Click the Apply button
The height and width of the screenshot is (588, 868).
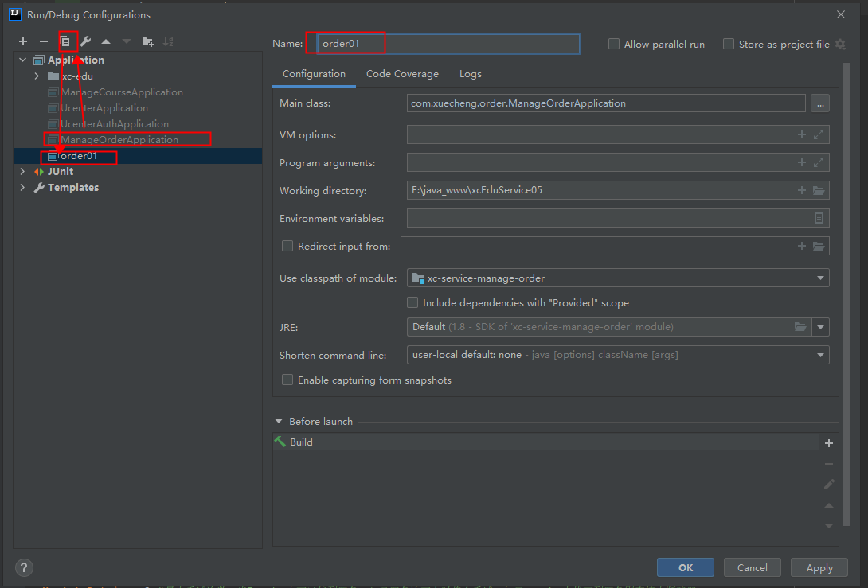[819, 567]
